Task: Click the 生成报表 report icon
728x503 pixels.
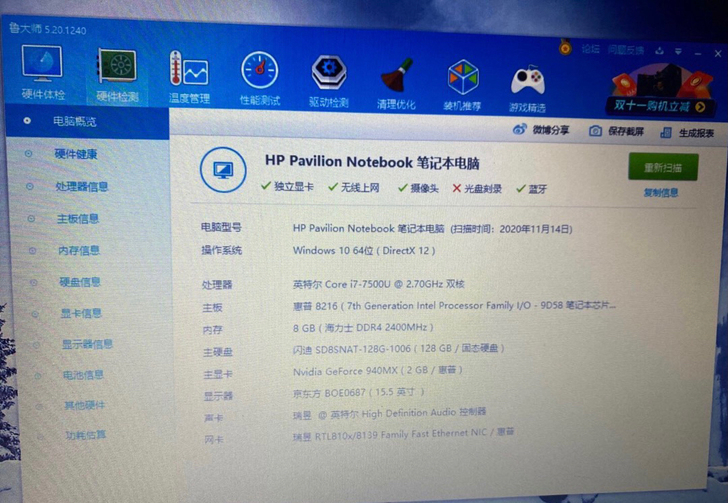Action: (x=666, y=133)
